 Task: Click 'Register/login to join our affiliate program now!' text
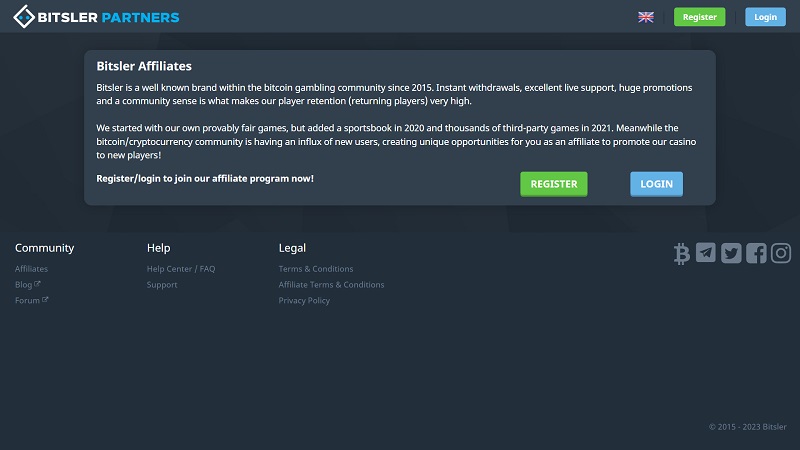coord(205,179)
